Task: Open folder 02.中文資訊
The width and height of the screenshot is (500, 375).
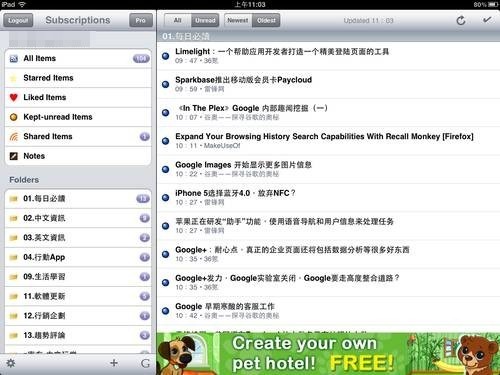Action: tap(78, 218)
